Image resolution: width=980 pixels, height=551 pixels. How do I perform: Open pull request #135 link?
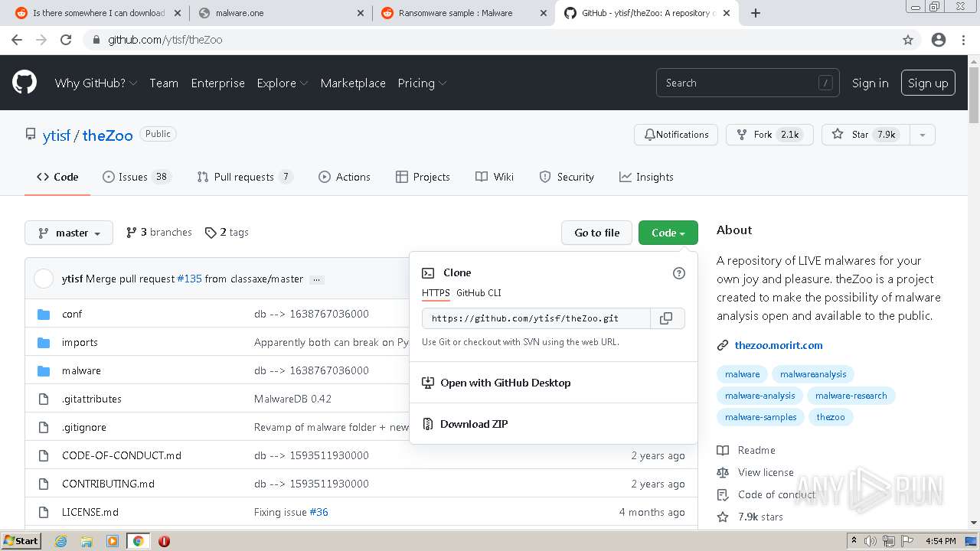pos(189,279)
